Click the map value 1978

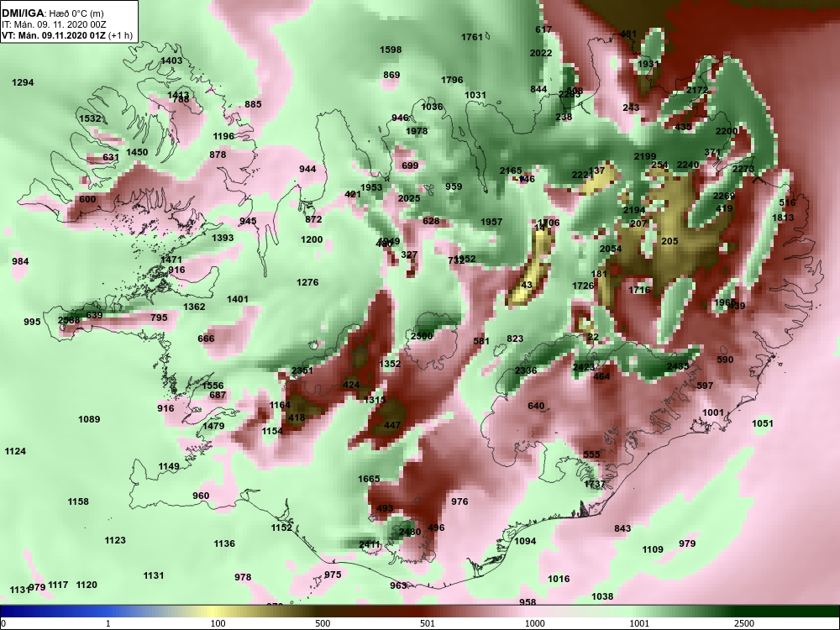417,131
